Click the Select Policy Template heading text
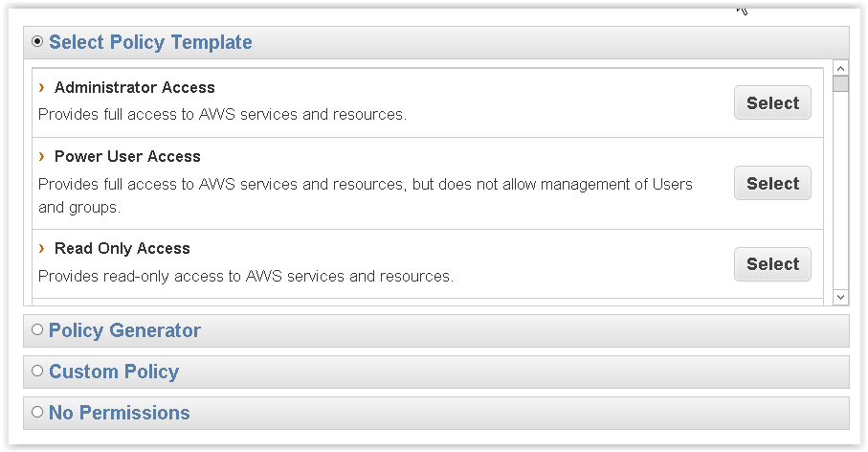The width and height of the screenshot is (868, 452). tap(150, 42)
